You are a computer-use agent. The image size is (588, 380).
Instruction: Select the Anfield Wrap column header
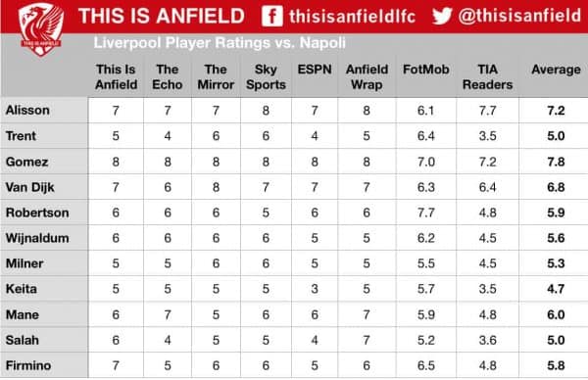(x=367, y=76)
